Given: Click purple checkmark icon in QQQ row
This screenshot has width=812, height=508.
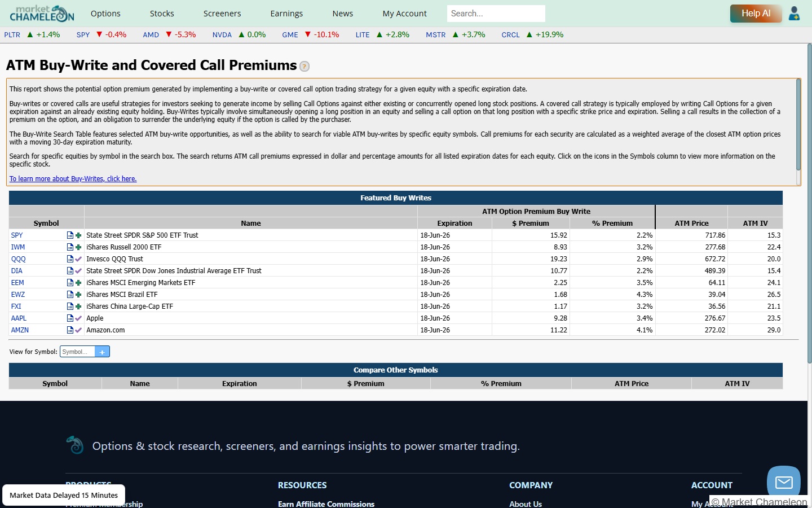Looking at the screenshot, I should click(78, 259).
